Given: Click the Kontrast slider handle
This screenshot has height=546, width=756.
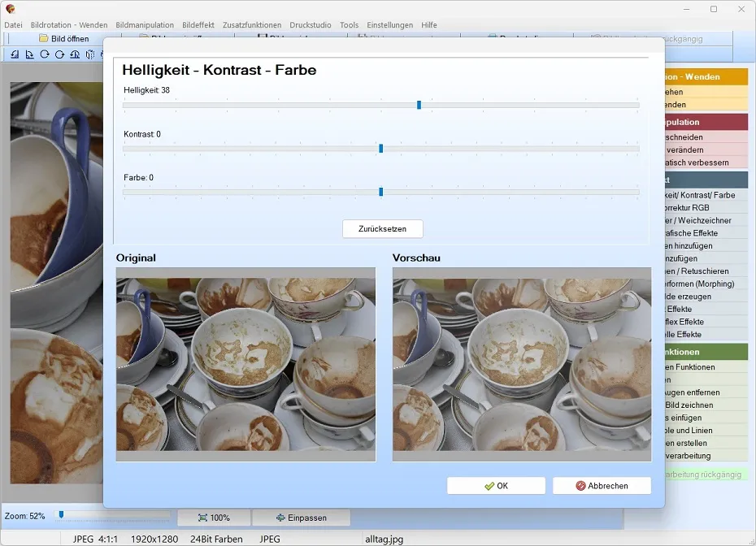Looking at the screenshot, I should tap(381, 149).
